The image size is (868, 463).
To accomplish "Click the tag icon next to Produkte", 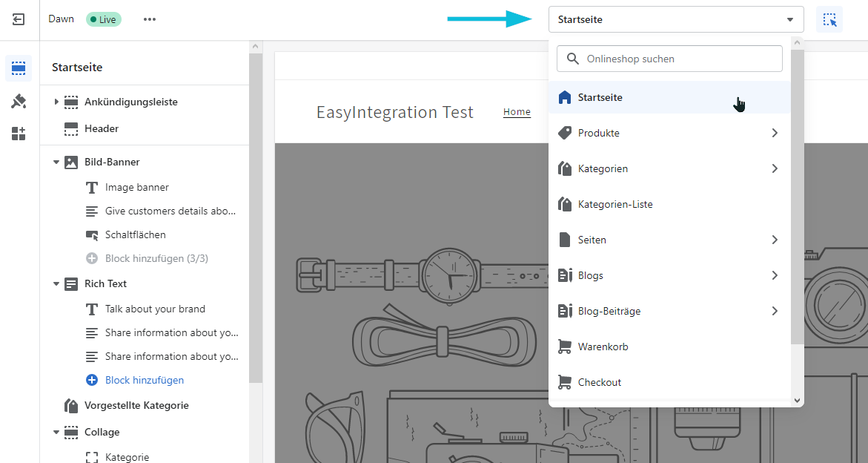I will (565, 133).
